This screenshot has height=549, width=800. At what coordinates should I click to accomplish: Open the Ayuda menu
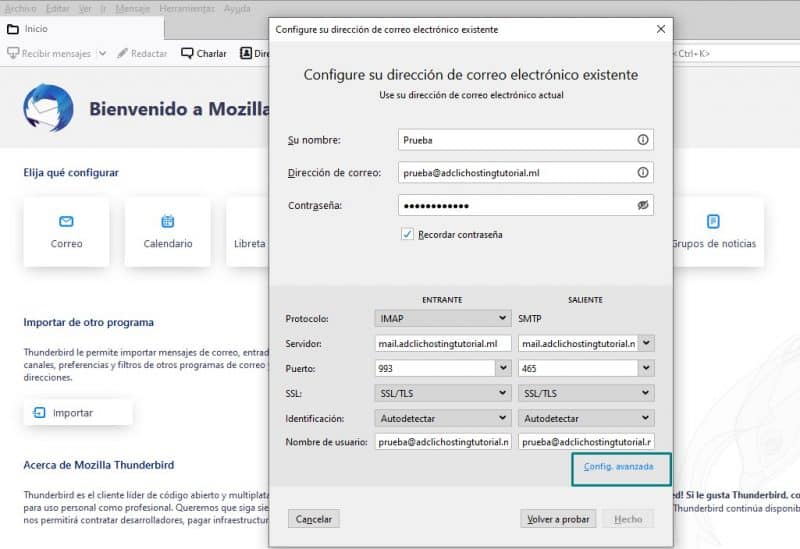237,9
